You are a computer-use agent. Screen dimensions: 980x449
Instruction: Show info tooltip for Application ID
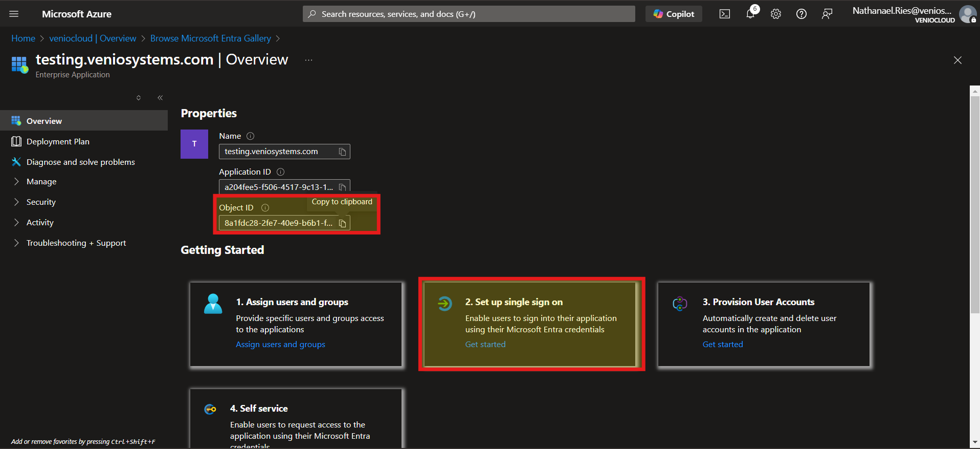pos(280,172)
